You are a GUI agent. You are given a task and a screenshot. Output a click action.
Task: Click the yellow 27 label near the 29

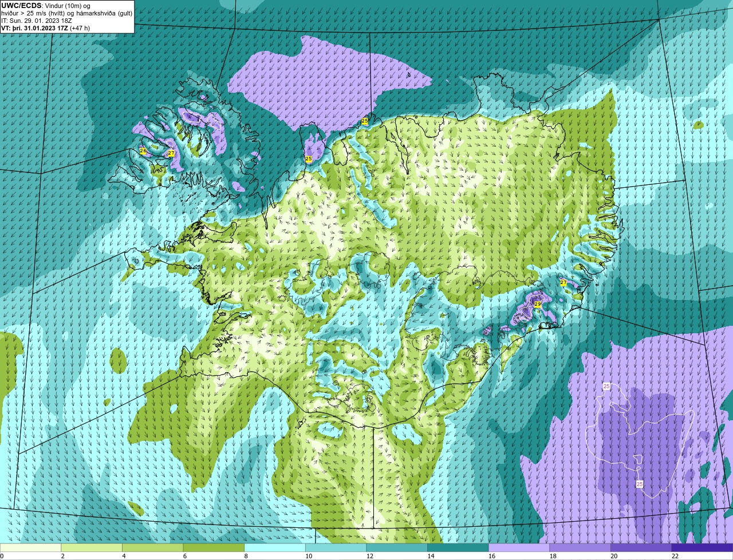563,283
